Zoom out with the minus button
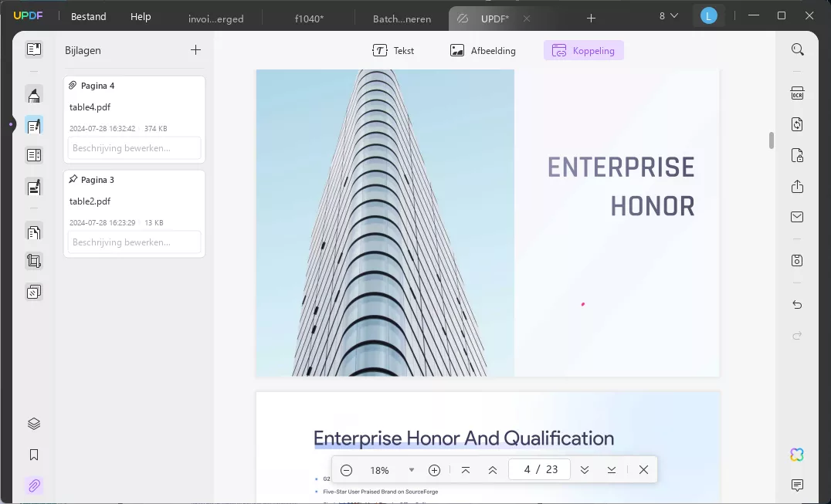Screen dimensions: 831x504 click(347, 470)
